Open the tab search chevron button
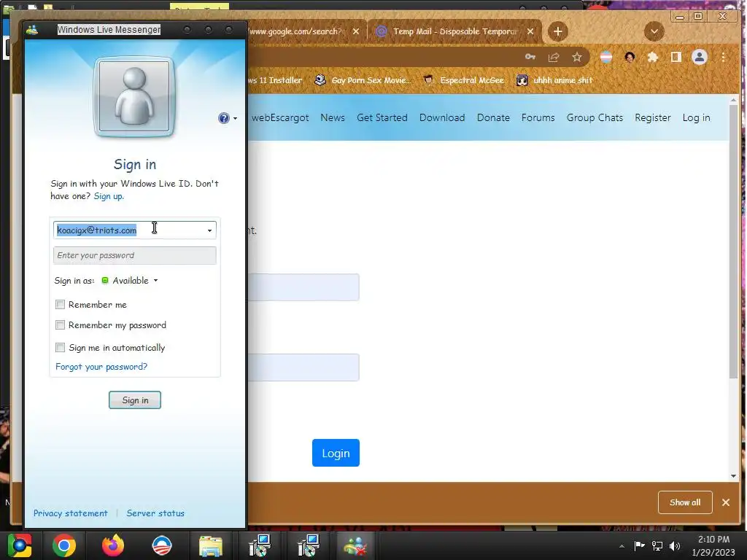 click(x=654, y=31)
